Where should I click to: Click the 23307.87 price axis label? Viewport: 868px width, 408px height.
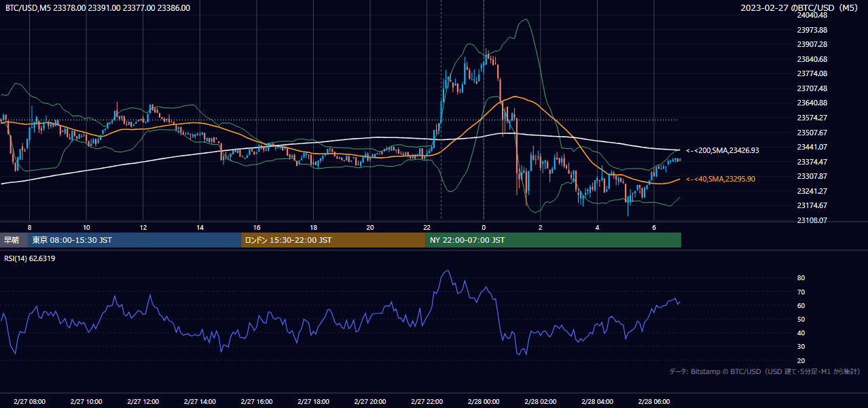coord(812,176)
